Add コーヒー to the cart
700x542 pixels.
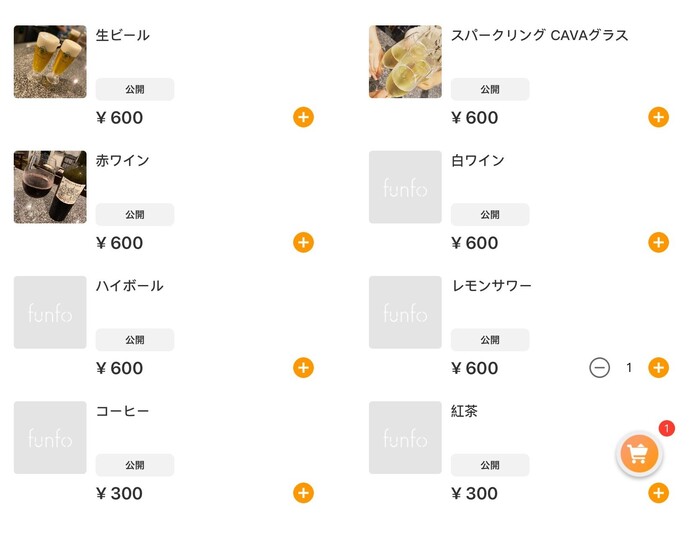click(x=303, y=492)
